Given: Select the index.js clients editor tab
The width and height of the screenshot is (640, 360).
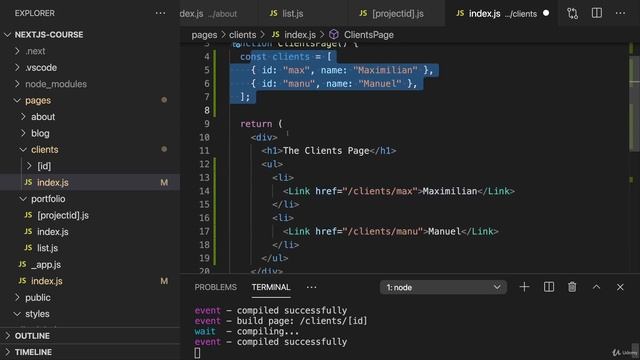Looking at the screenshot, I should [x=501, y=13].
